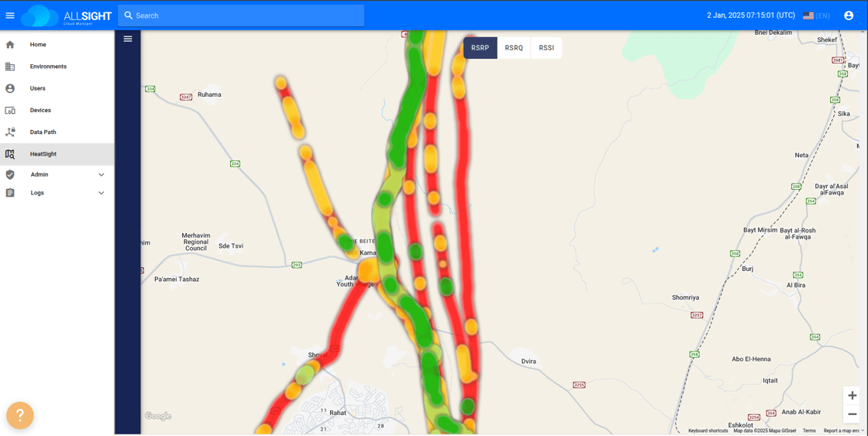Open the user account profile icon
This screenshot has height=436, width=868.
click(x=849, y=15)
